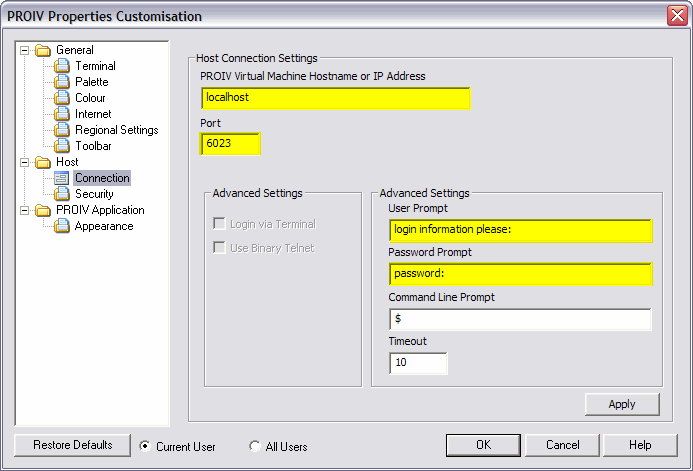Select the Host tree label
The image size is (693, 471).
67,162
